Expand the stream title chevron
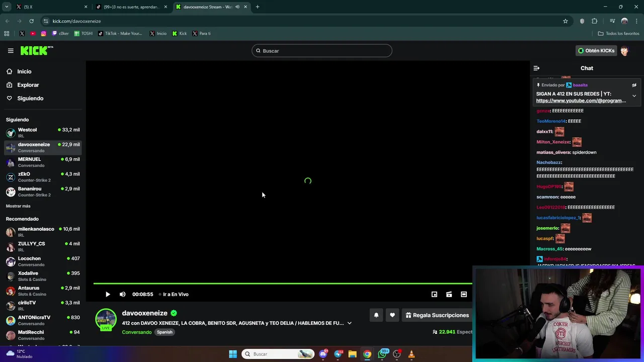 pyautogui.click(x=349, y=323)
